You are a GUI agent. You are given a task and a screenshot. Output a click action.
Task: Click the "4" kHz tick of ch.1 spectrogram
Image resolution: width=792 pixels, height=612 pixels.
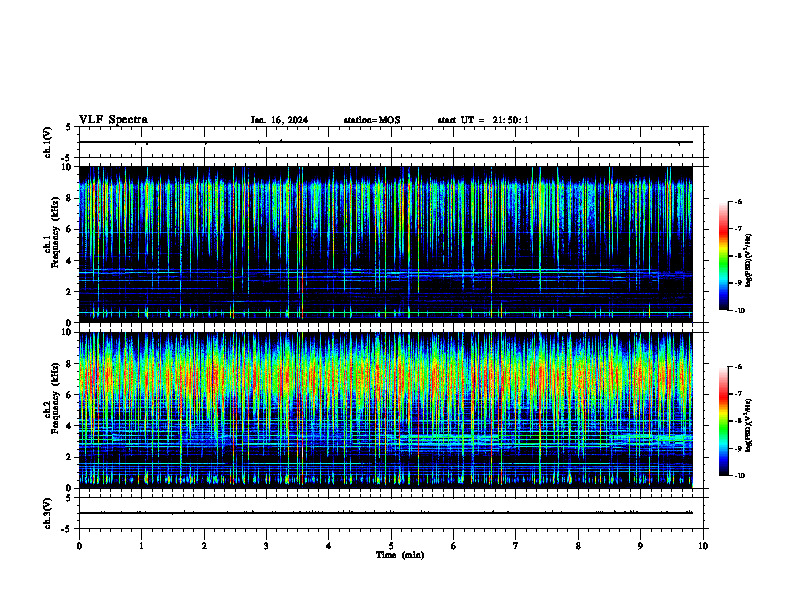pyautogui.click(x=70, y=261)
